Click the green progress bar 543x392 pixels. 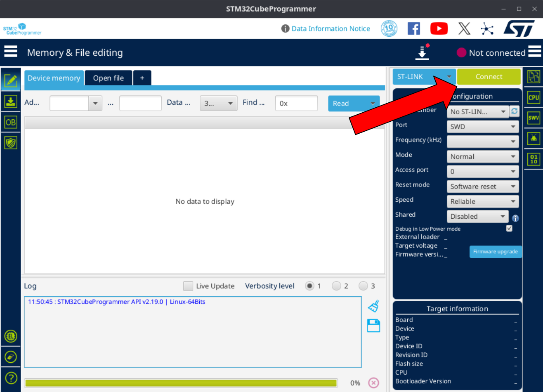181,383
